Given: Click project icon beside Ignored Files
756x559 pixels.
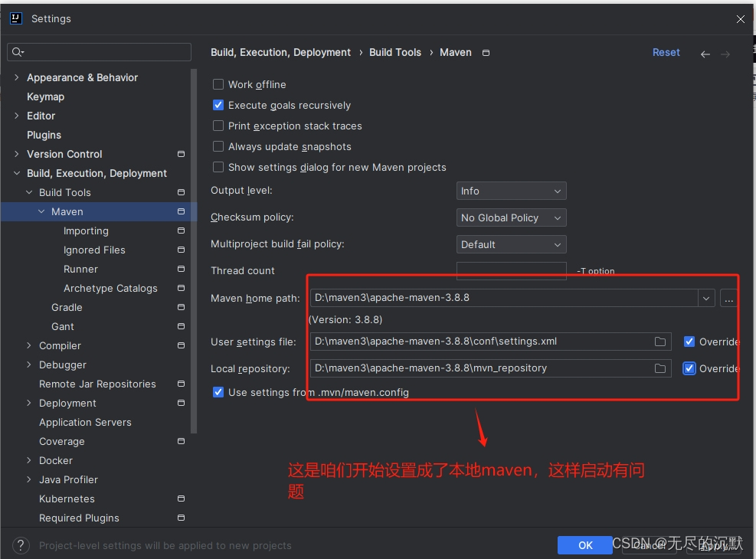Looking at the screenshot, I should point(182,250).
